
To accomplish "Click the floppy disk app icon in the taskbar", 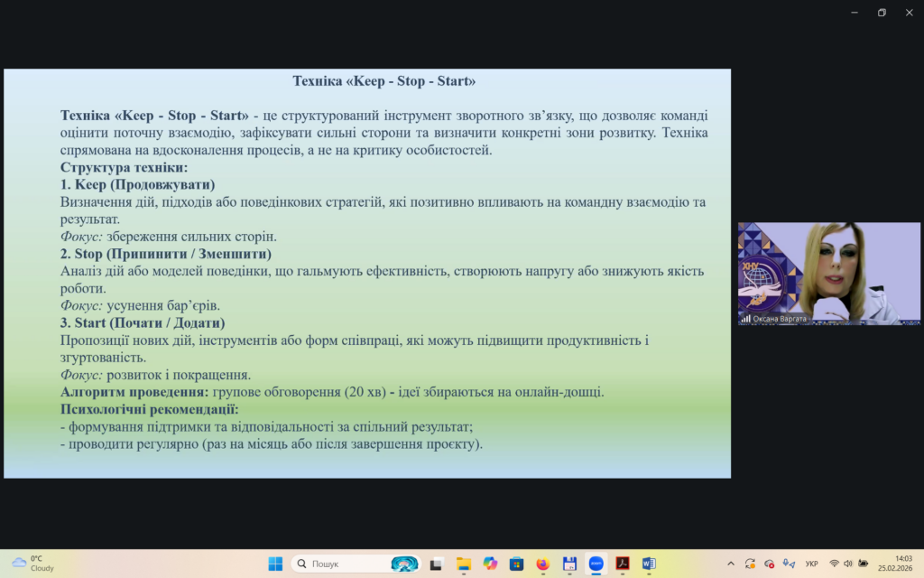I will [x=569, y=564].
